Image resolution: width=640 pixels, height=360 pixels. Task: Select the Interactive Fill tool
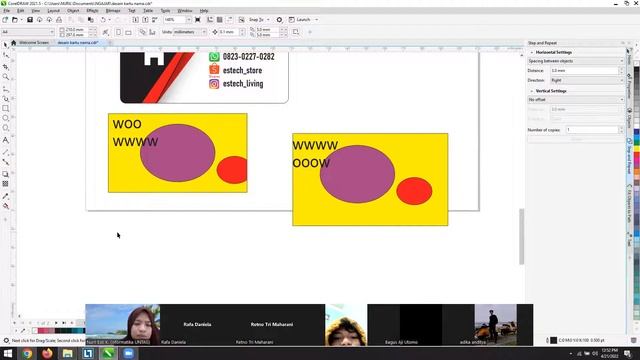pos(5,206)
